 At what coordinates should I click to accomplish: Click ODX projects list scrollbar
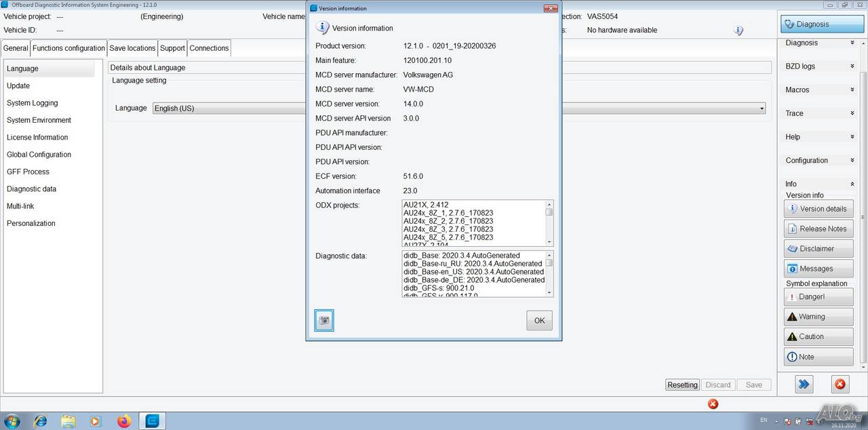coord(549,223)
